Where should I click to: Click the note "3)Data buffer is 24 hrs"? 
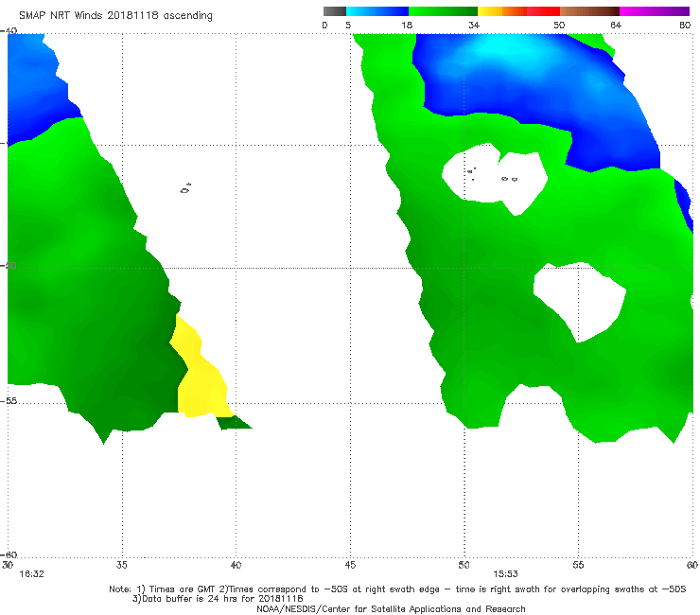(218, 599)
